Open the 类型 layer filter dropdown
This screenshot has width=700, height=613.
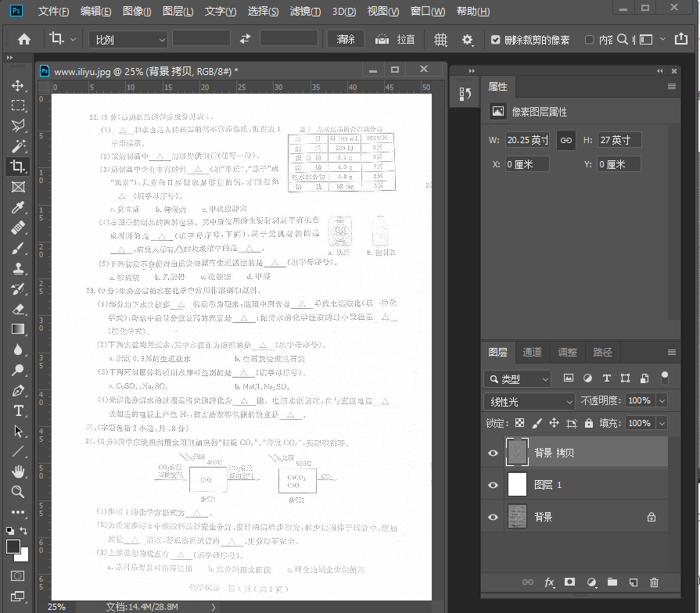[518, 378]
